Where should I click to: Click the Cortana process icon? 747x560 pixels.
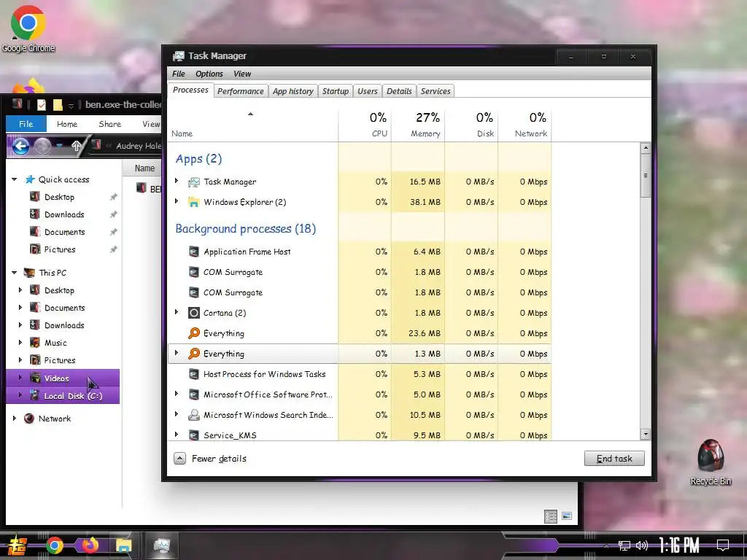coord(193,313)
